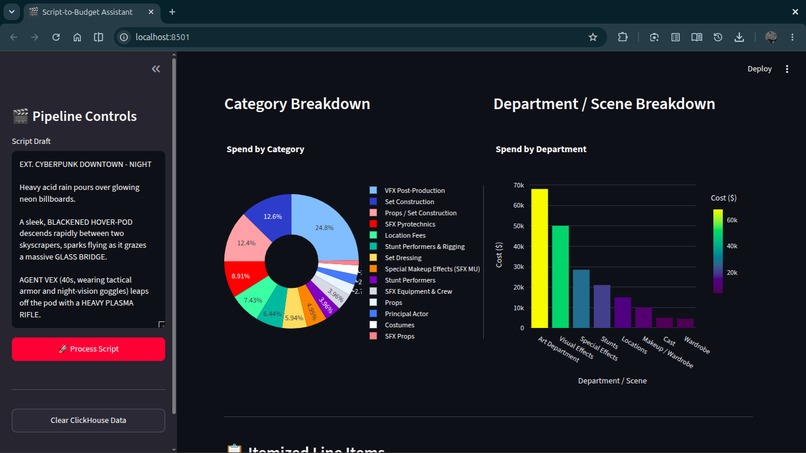Click the Process Script button
The image size is (806, 453).
point(88,349)
